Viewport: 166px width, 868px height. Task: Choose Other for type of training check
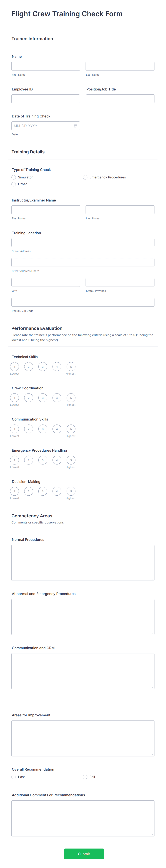click(x=13, y=184)
